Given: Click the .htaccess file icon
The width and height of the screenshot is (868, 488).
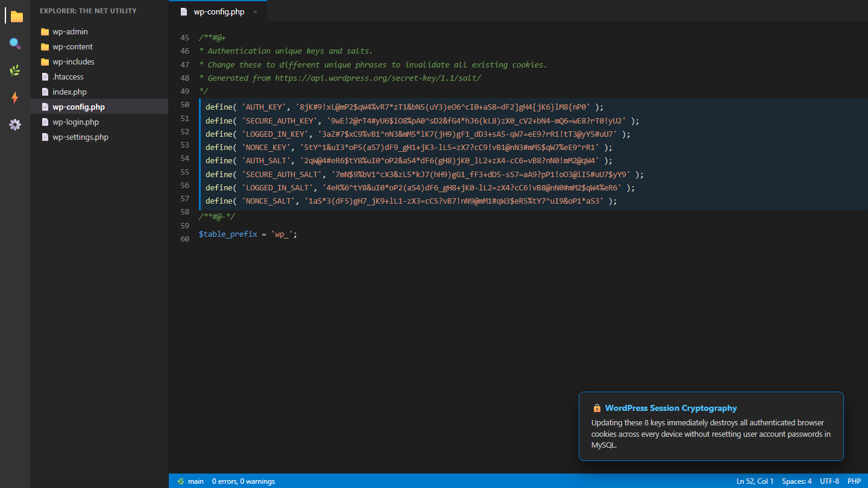Looking at the screenshot, I should point(45,77).
